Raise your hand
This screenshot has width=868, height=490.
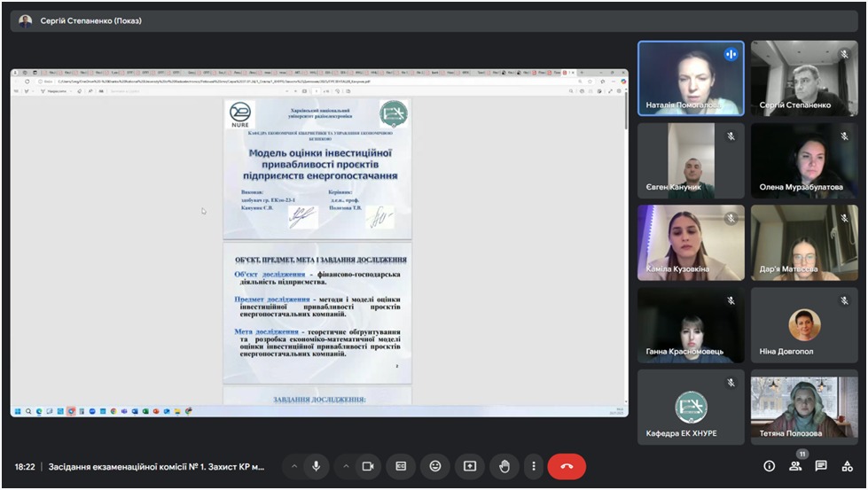[x=504, y=466]
